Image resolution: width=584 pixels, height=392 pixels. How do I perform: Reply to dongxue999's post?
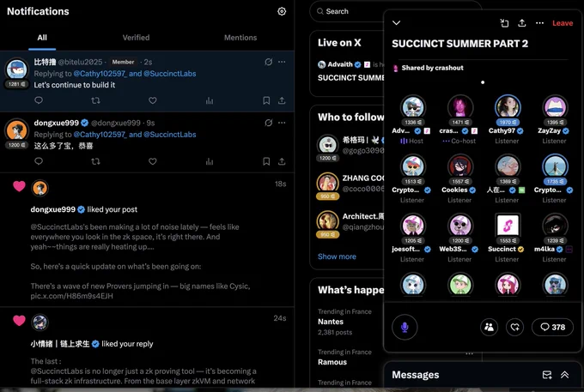click(x=39, y=161)
